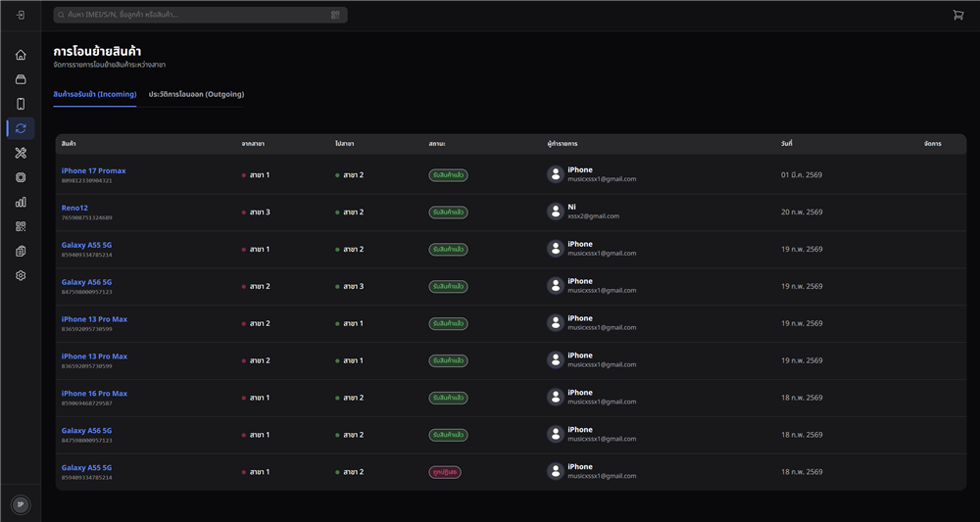The width and height of the screenshot is (980, 522).
Task: Click status badge in iPhone 17 Promax row
Action: point(448,175)
